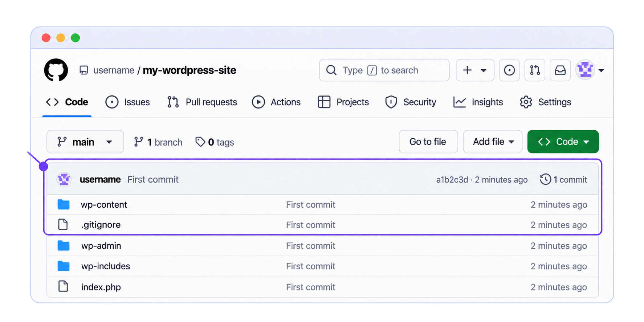
Task: Open the .gitignore file name
Action: tap(101, 225)
